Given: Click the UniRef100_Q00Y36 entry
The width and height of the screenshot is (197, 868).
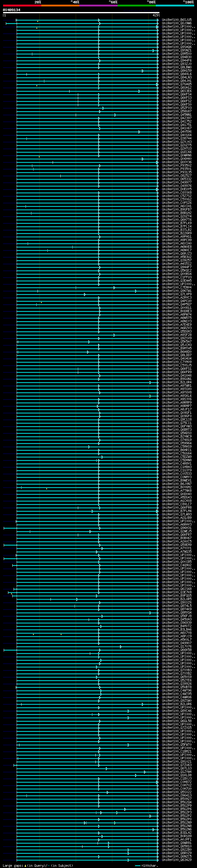Looking at the screenshot, I should coord(177,162).
